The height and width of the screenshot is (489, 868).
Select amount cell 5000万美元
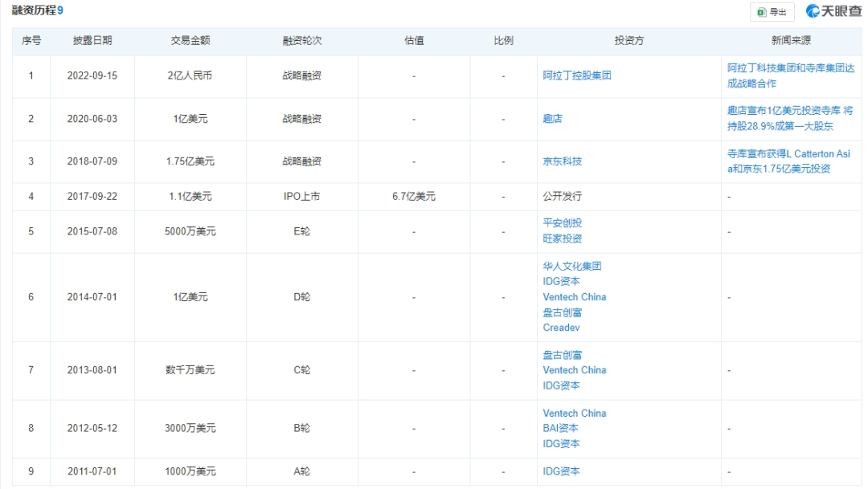coord(190,231)
